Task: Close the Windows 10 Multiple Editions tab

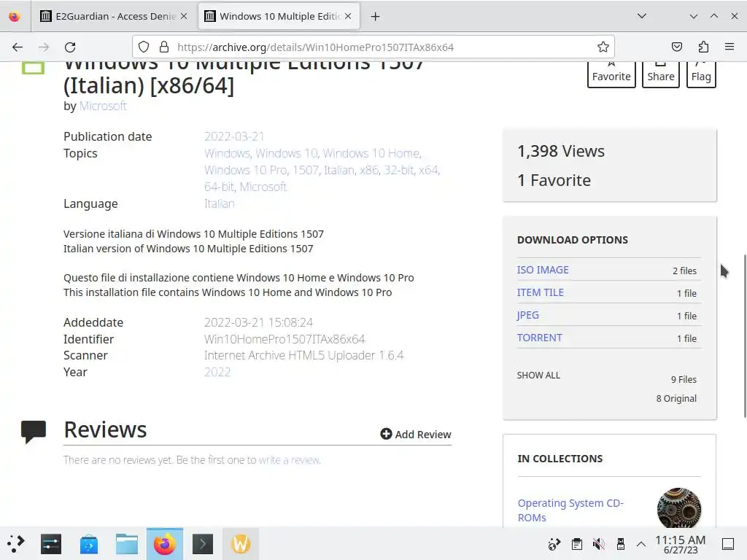Action: [348, 16]
